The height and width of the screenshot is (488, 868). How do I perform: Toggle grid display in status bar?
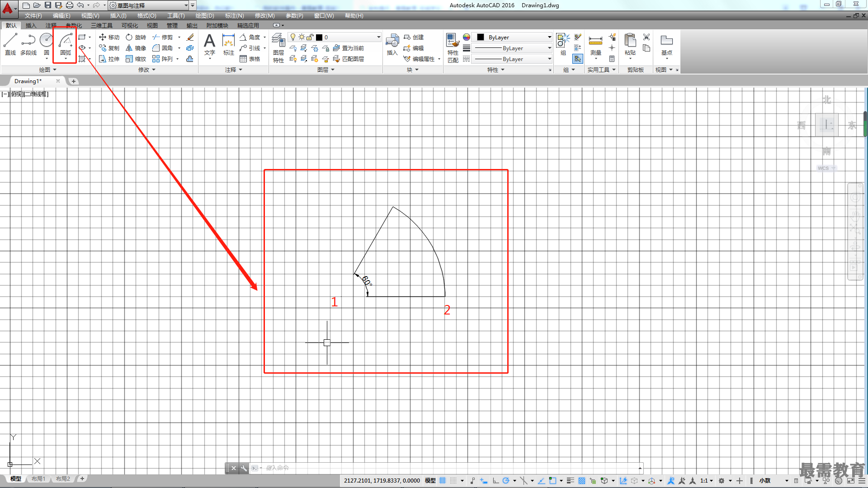[x=443, y=481]
